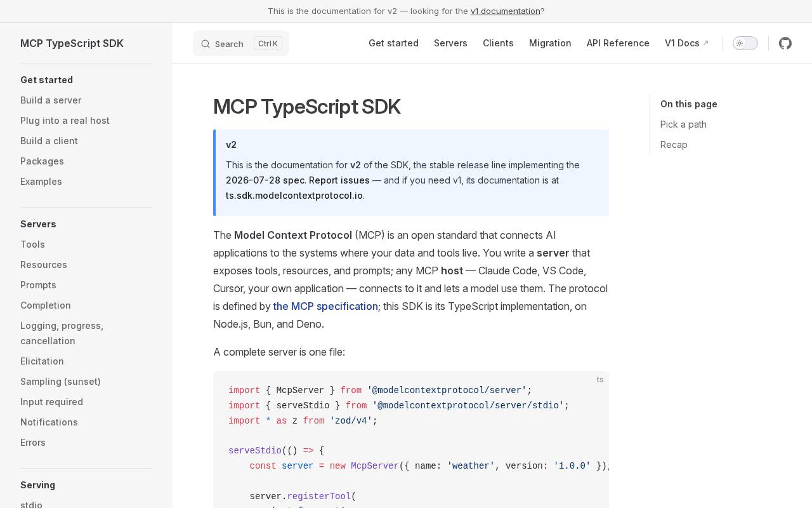This screenshot has height=508, width=812.
Task: Click the Servers sidebar section heading
Action: (38, 224)
